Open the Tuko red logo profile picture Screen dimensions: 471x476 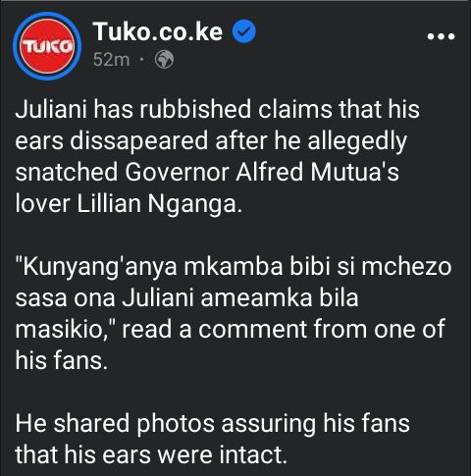[47, 46]
